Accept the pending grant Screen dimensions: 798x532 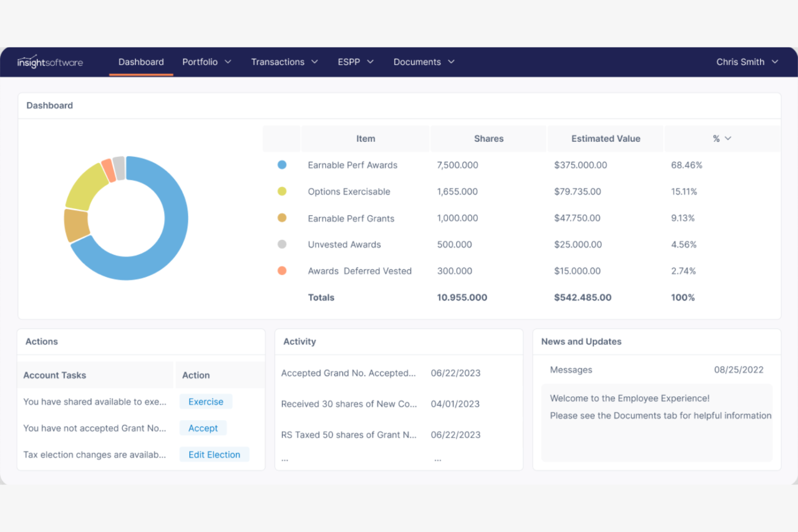203,427
